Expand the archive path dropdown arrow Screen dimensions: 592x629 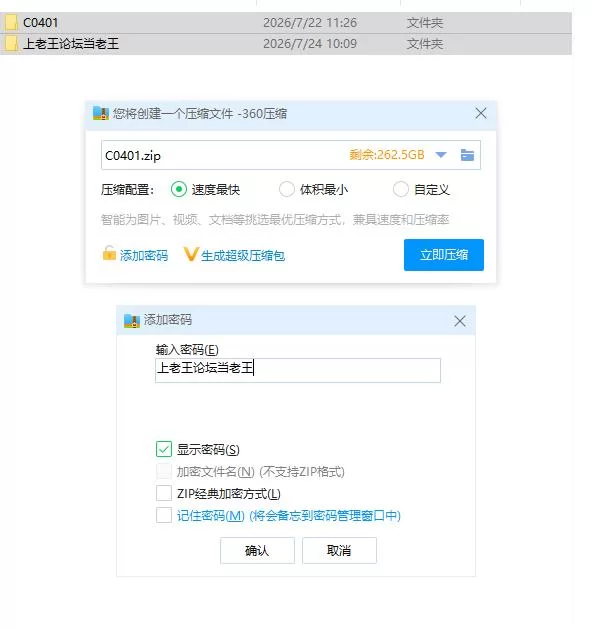(441, 155)
